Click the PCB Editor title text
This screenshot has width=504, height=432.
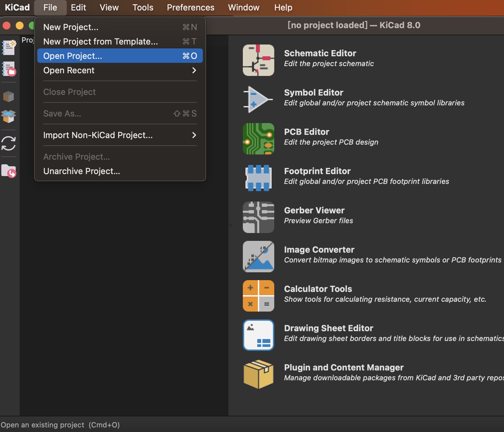(x=307, y=132)
